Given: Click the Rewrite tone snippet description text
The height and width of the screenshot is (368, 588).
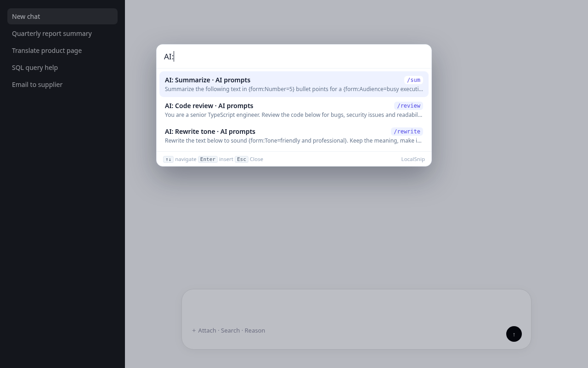Looking at the screenshot, I should (294, 141).
